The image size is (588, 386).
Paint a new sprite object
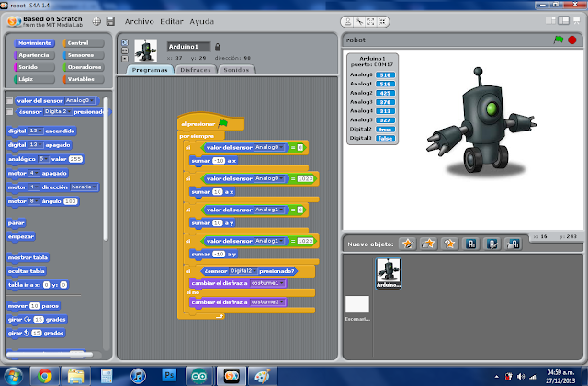408,244
